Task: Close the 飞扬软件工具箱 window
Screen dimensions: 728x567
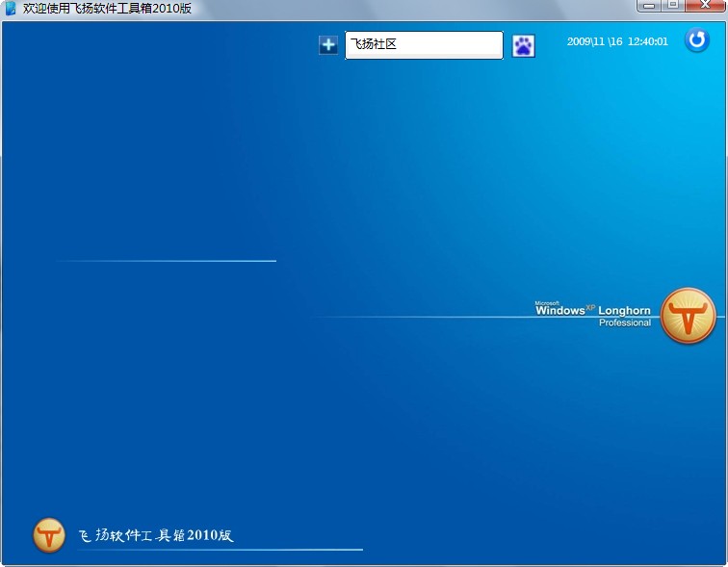Action: pyautogui.click(x=705, y=5)
